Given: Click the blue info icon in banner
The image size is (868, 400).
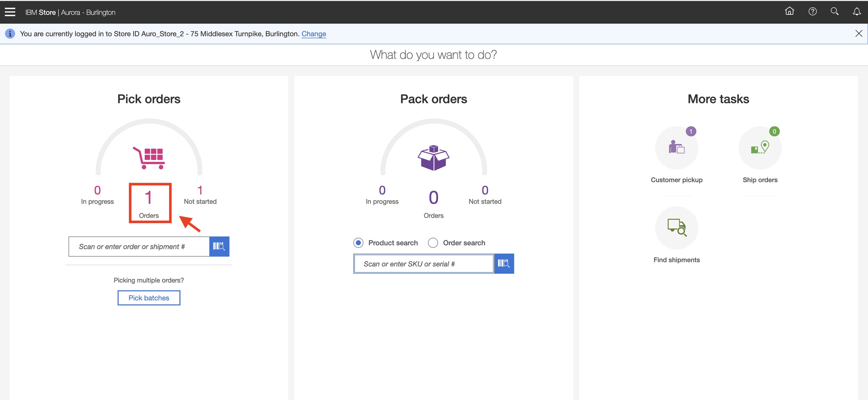Looking at the screenshot, I should click(x=10, y=34).
